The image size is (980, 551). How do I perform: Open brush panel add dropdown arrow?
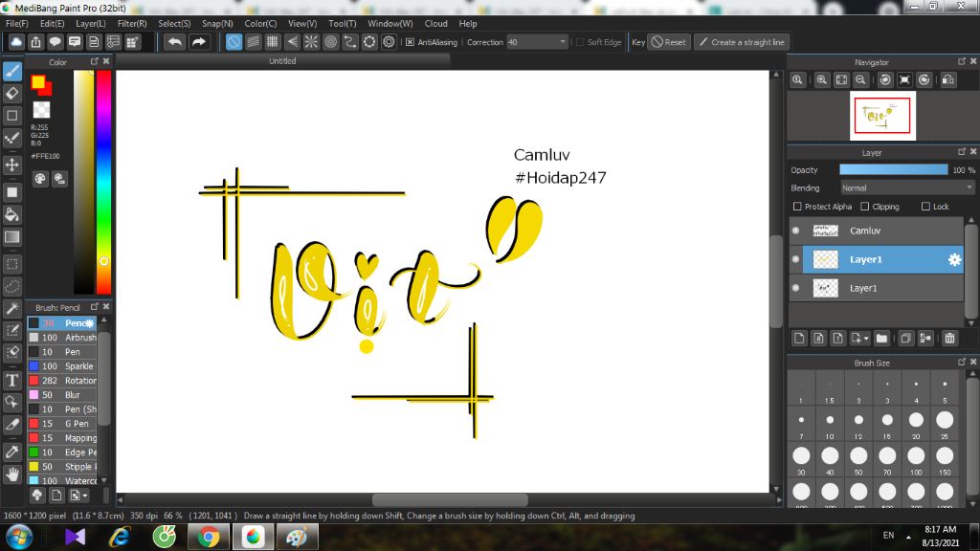point(85,496)
